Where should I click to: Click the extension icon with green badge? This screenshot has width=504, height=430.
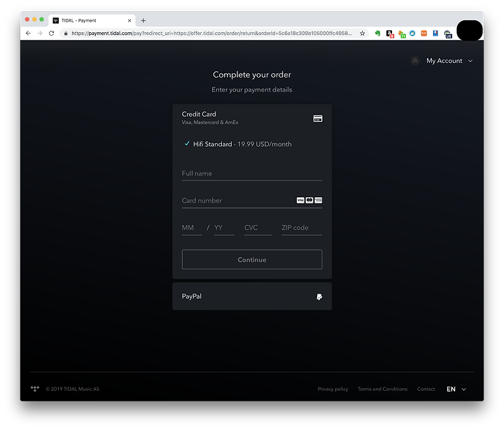tap(402, 34)
